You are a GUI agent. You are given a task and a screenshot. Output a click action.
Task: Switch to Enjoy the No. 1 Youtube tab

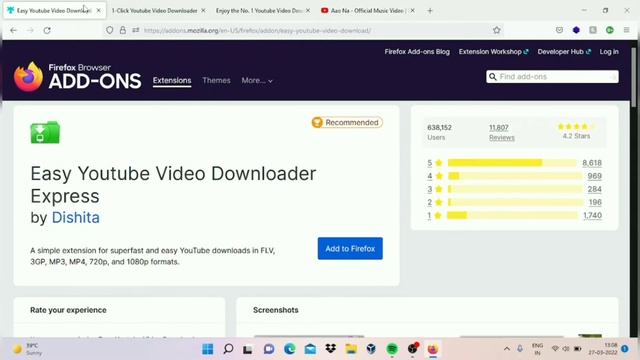(259, 11)
